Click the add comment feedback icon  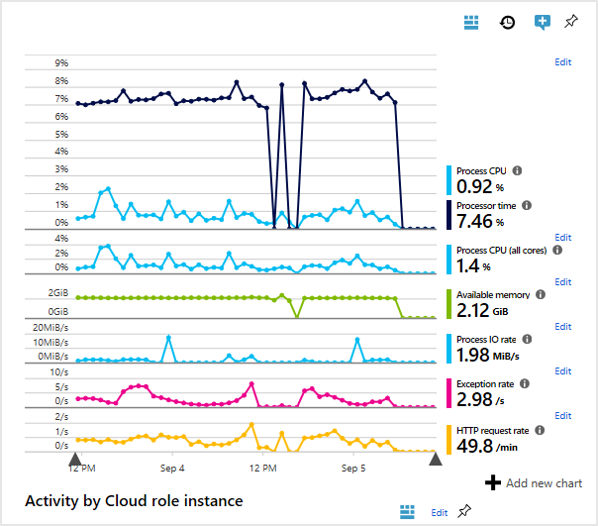coord(542,23)
